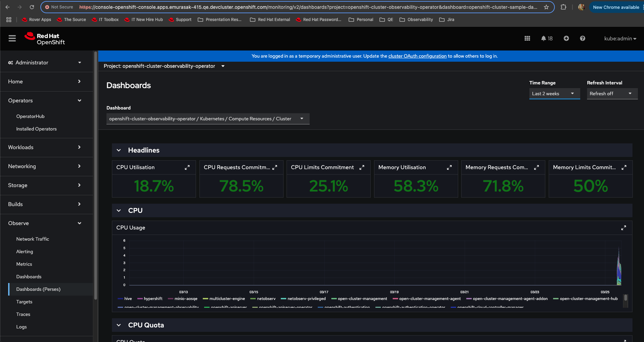Open the application launcher grid icon
Viewport: 644px width, 342px height.
527,39
